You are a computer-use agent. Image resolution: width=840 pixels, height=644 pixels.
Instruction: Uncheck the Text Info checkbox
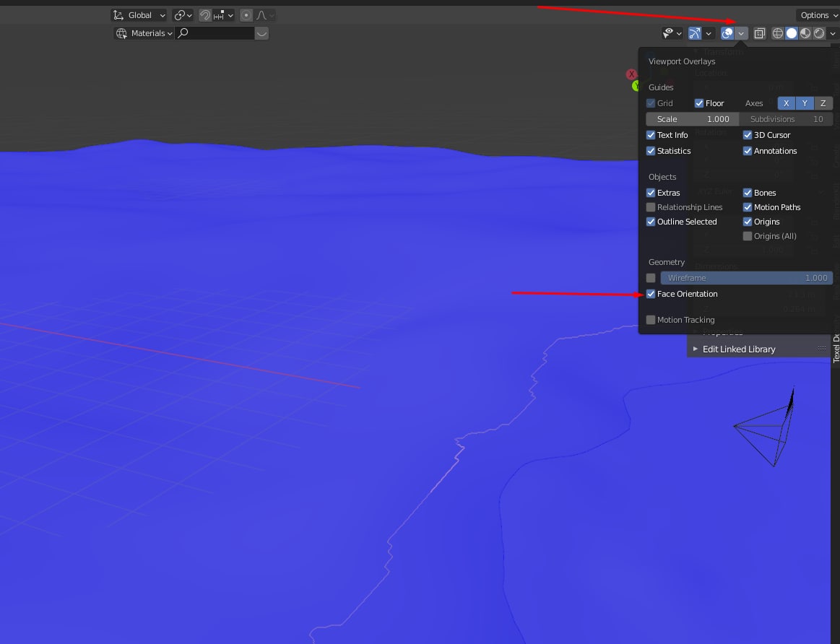[650, 135]
